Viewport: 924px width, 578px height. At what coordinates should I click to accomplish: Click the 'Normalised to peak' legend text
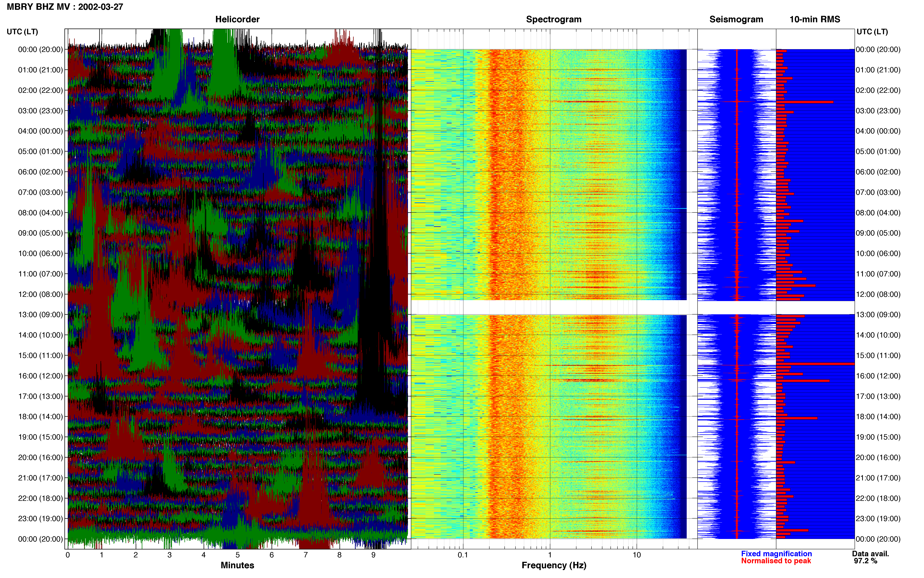pos(776,561)
